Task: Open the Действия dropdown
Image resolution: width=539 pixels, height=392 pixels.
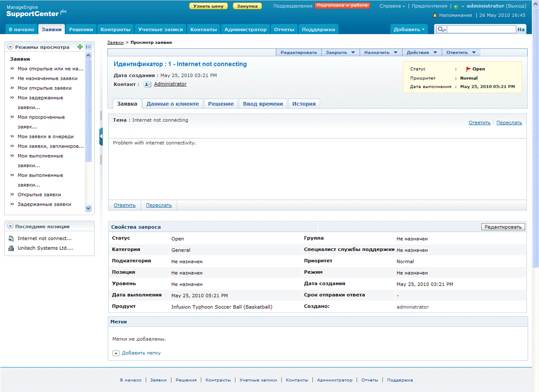Action: (x=422, y=52)
